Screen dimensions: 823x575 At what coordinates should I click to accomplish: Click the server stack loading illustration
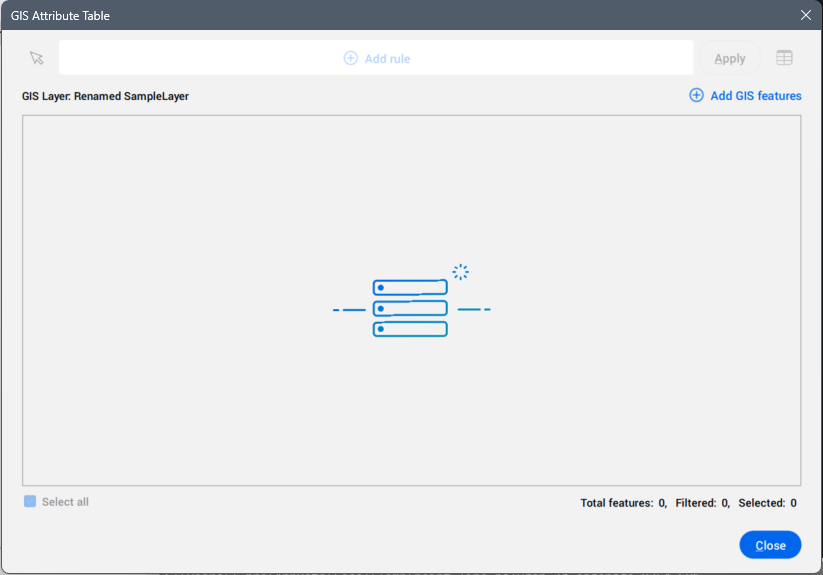point(410,308)
